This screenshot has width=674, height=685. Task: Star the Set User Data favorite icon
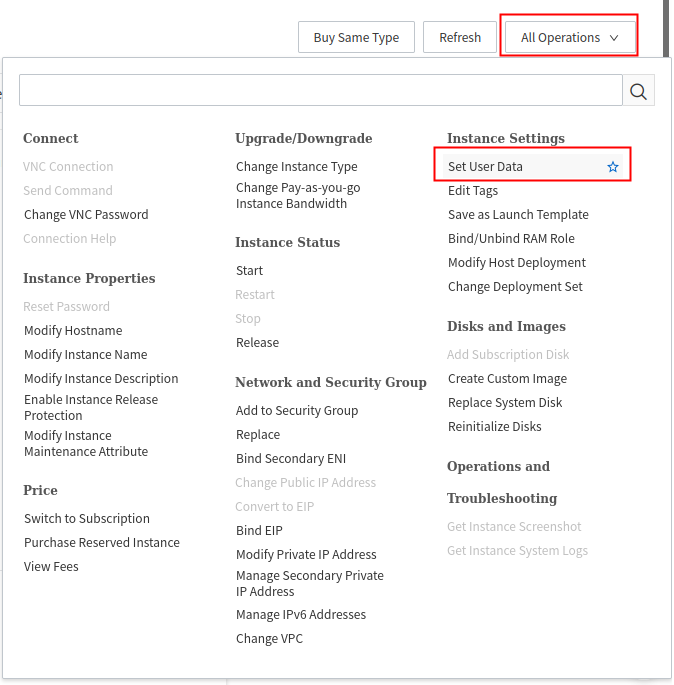613,167
